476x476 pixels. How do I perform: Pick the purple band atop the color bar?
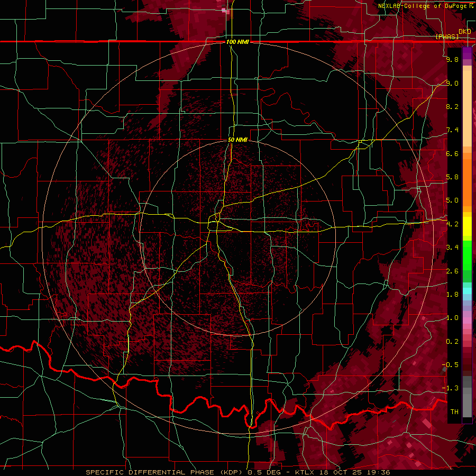point(467,53)
